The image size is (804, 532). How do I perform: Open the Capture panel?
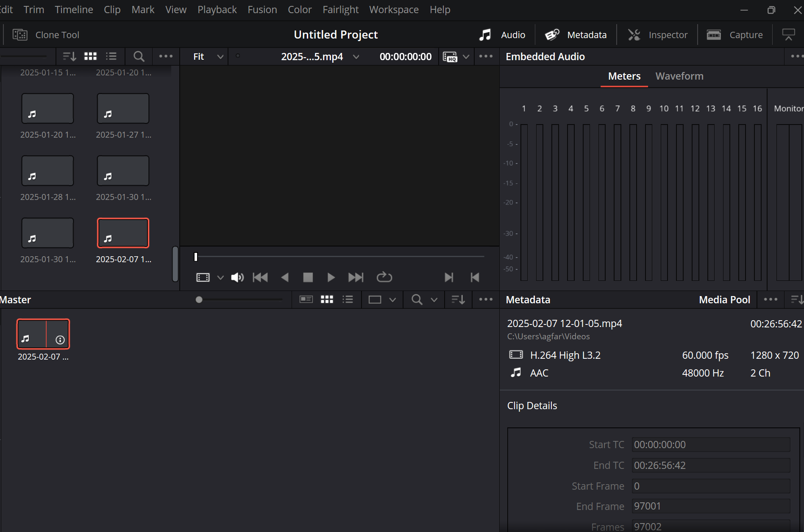point(735,35)
